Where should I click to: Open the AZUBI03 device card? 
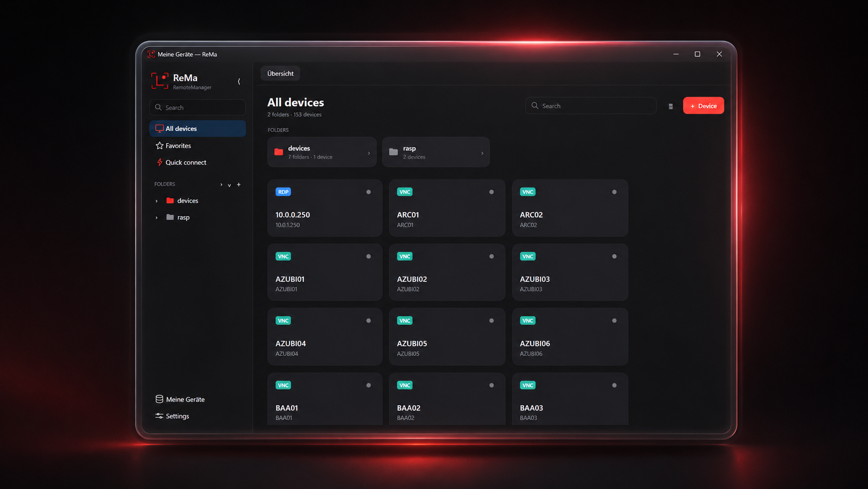click(570, 272)
